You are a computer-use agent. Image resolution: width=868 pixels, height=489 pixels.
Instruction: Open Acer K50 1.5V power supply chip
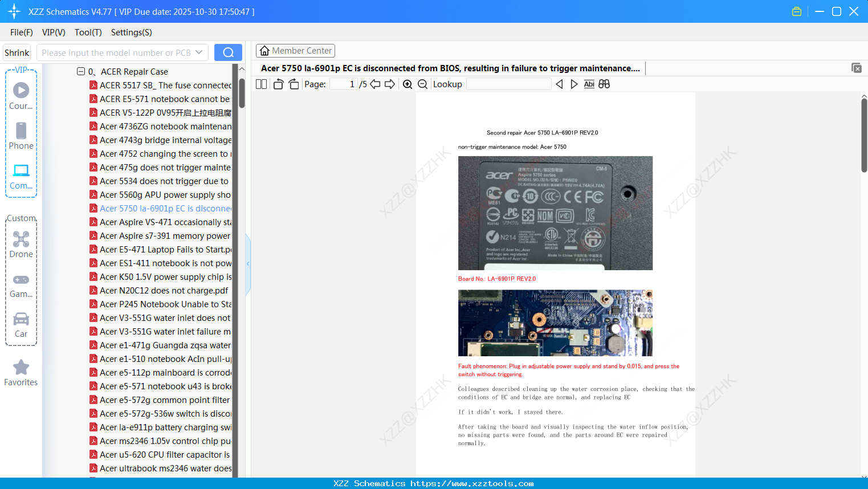[161, 276]
